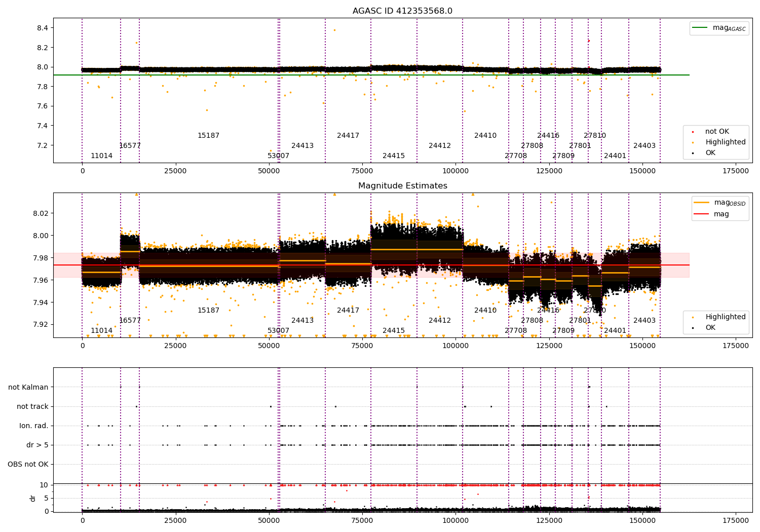Click obsid label 24401 in Magnitude Estimates plot

(615, 331)
